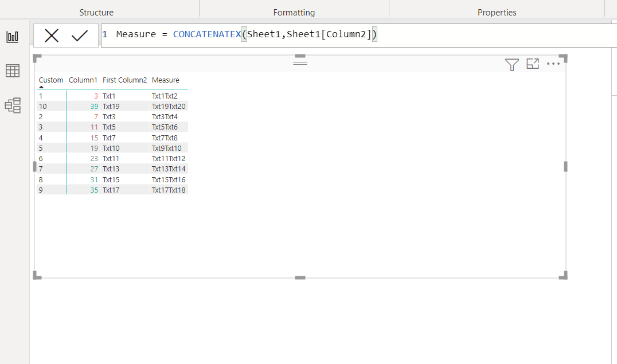The image size is (617, 364).
Task: Click the First Column2 cell Txt17
Action: 111,190
